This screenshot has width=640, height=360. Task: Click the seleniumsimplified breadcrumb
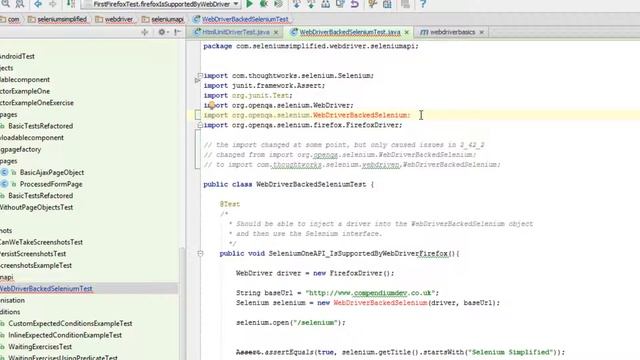58,19
